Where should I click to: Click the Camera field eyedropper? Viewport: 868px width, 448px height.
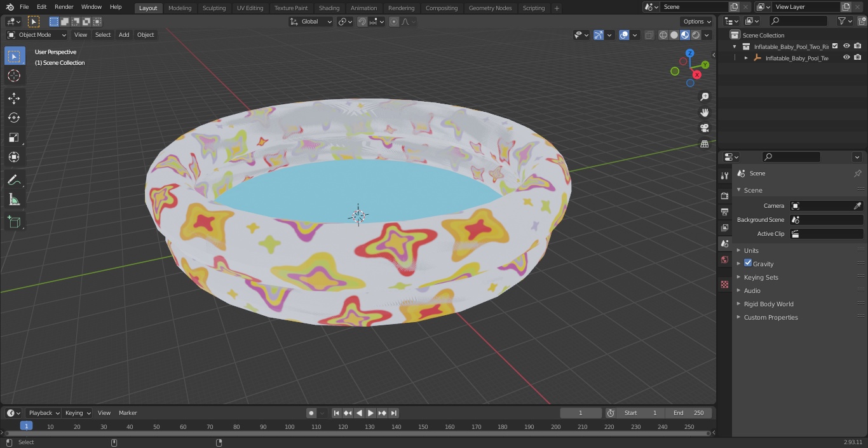(x=857, y=206)
